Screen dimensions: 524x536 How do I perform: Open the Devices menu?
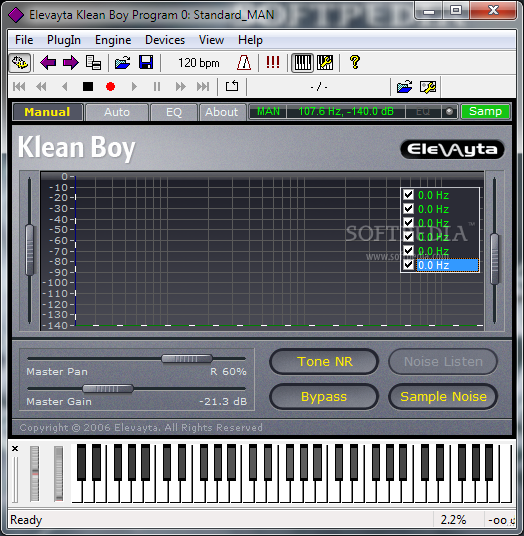[x=165, y=40]
